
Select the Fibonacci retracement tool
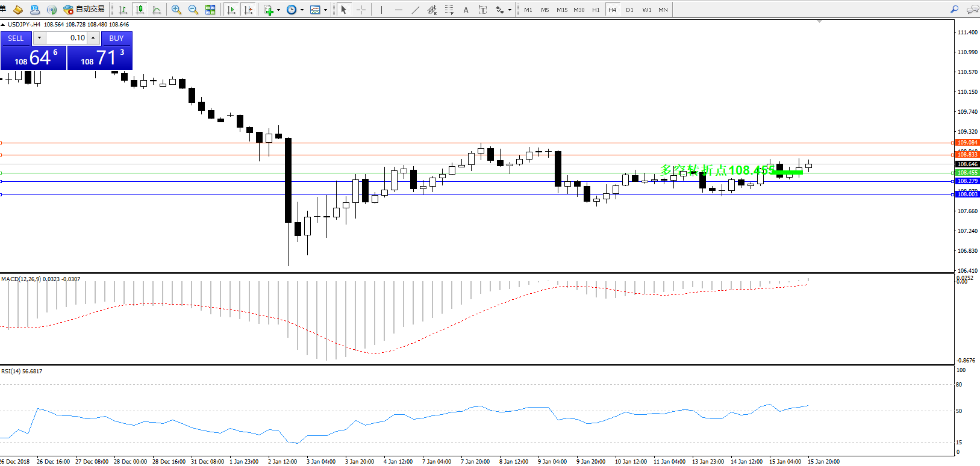click(x=449, y=10)
